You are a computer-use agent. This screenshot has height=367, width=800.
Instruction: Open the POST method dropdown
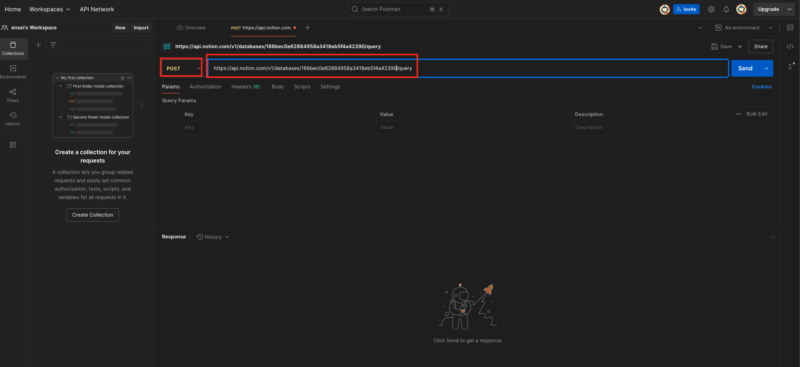[x=182, y=68]
